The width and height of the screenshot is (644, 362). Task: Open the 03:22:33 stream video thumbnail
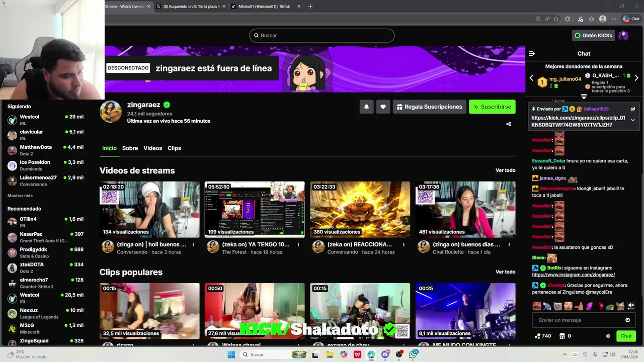coord(360,210)
